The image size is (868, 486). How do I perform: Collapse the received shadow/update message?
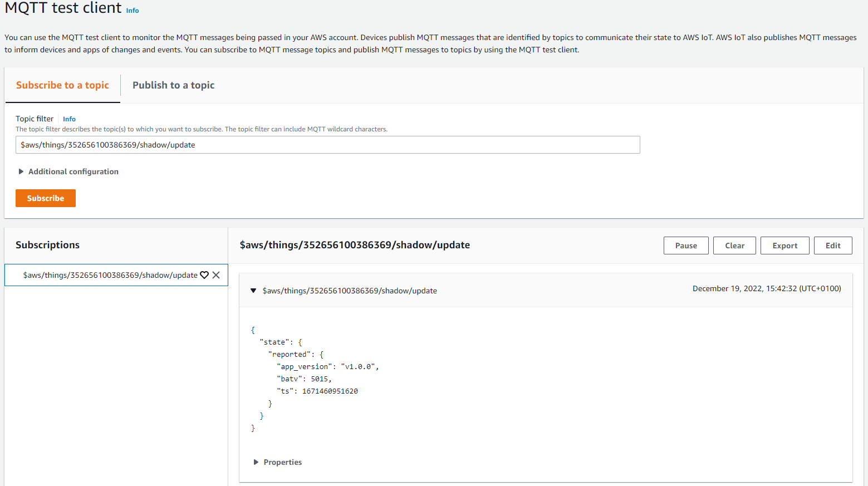point(253,291)
